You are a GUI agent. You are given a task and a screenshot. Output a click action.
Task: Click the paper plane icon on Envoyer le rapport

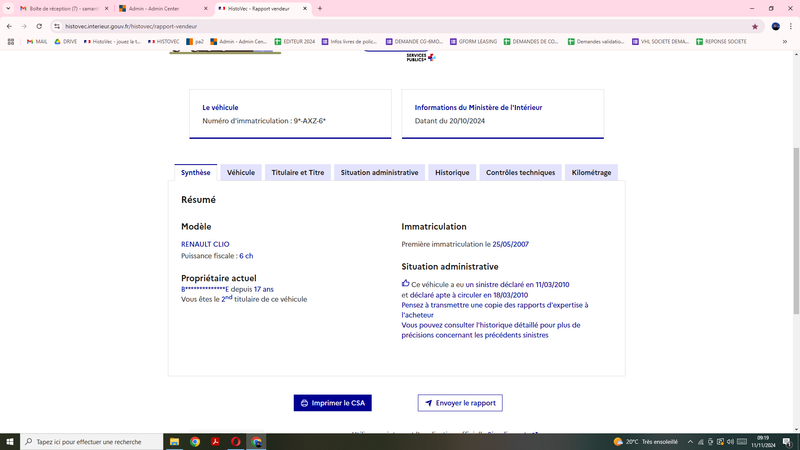click(x=429, y=403)
